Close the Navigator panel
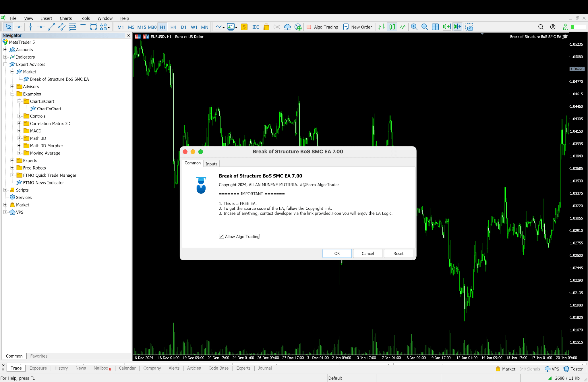This screenshot has width=588, height=382. pos(129,36)
